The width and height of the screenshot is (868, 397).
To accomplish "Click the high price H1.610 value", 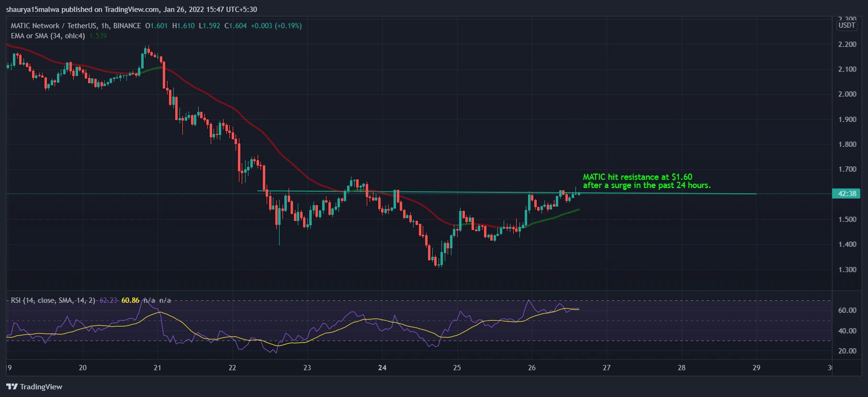I will click(183, 26).
